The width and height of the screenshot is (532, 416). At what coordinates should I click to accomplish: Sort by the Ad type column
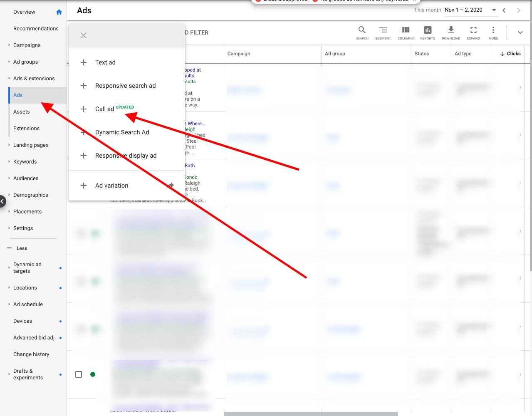tap(463, 54)
